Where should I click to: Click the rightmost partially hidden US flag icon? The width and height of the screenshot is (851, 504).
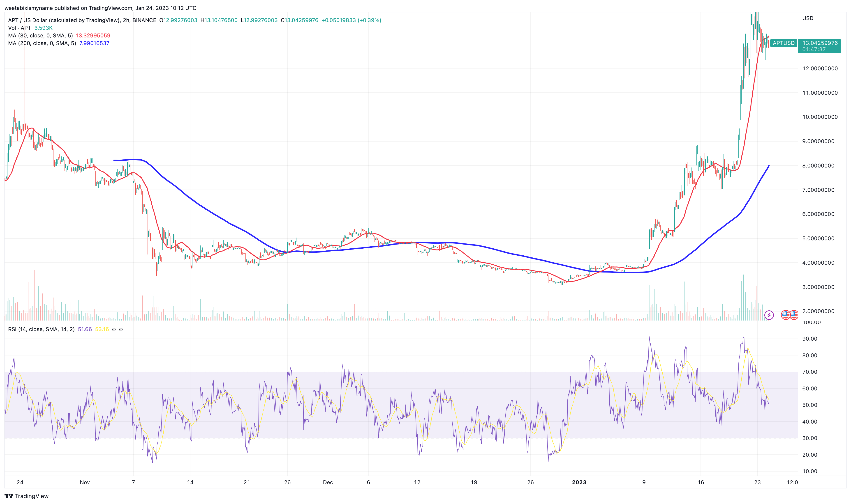tap(794, 315)
